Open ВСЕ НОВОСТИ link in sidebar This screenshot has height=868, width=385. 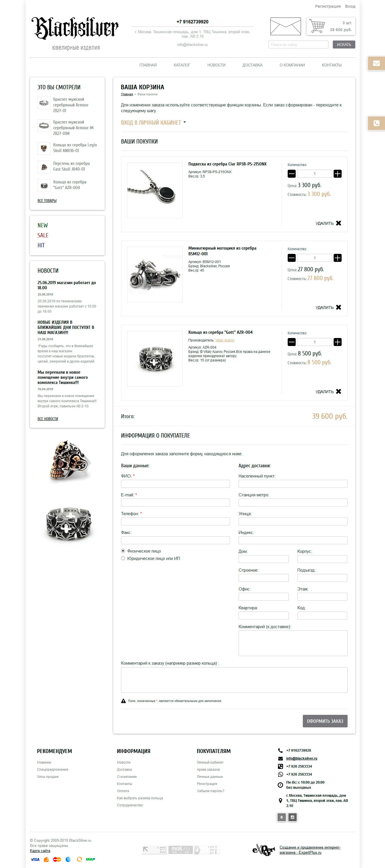tap(48, 419)
